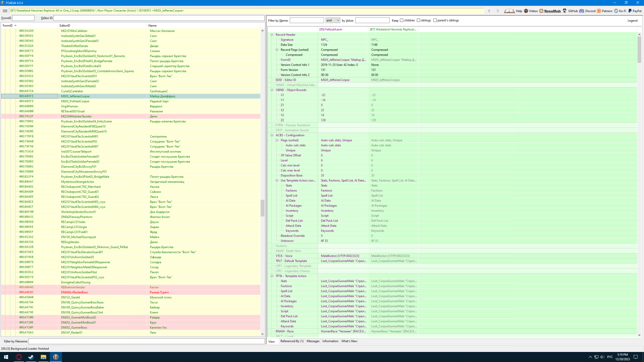Open the 'and' filter operator dropdown

tap(333, 20)
